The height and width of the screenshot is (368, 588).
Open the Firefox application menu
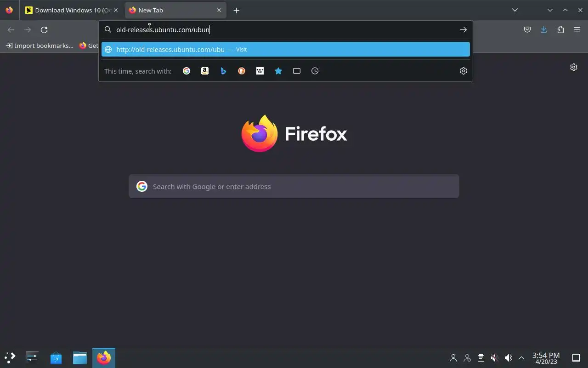point(577,30)
